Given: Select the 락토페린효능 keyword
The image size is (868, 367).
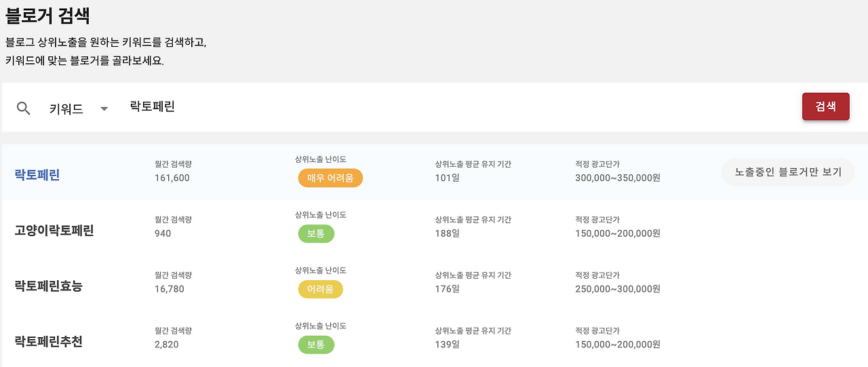Looking at the screenshot, I should (x=48, y=286).
